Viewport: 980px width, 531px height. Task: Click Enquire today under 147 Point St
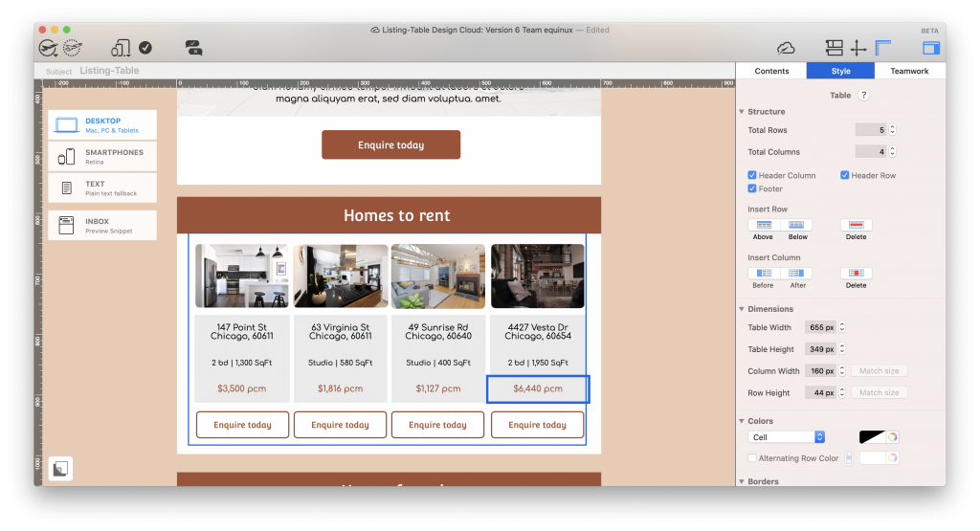(242, 425)
